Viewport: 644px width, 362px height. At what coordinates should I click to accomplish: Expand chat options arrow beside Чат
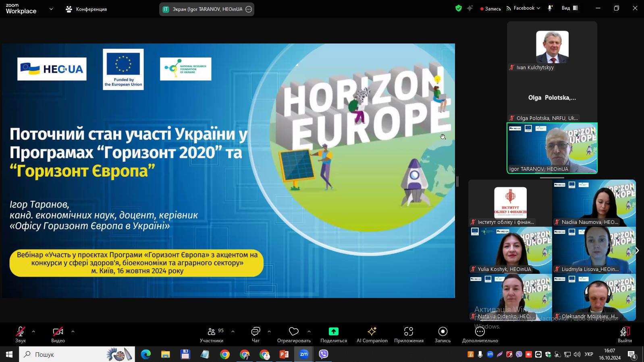(269, 331)
